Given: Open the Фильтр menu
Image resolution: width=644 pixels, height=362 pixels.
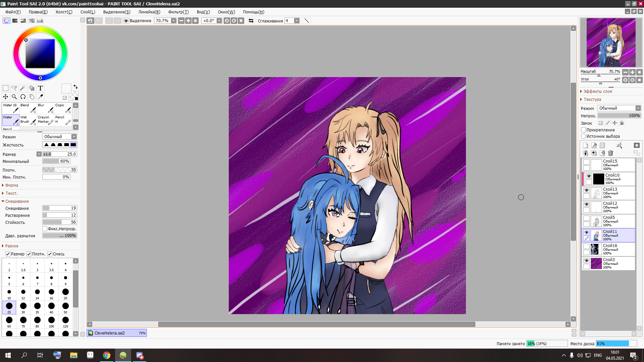Looking at the screenshot, I should [178, 12].
